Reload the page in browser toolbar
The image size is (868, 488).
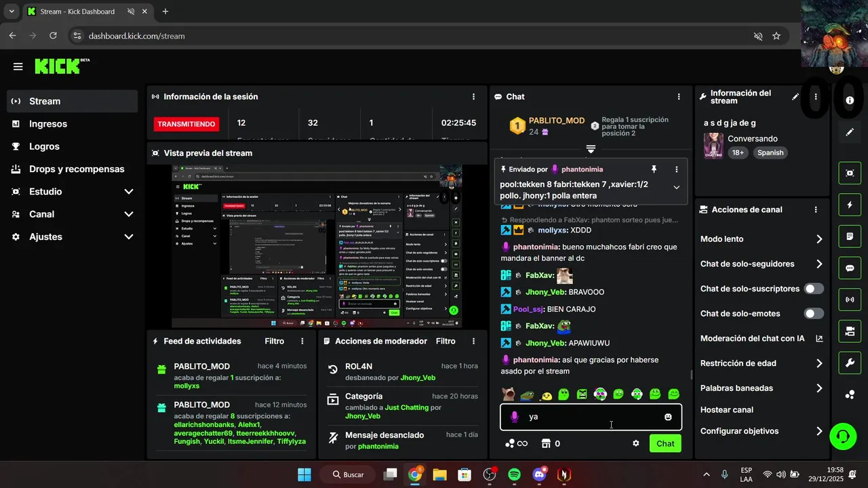pos(53,36)
